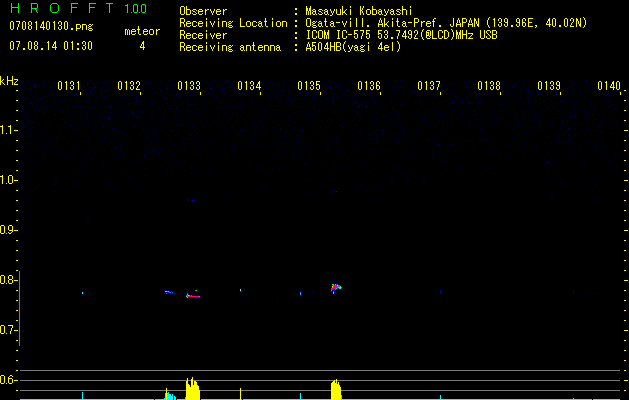The width and height of the screenshot is (629, 400).
Task: Click the thin yellow spike below 0134
Action: [x=240, y=394]
